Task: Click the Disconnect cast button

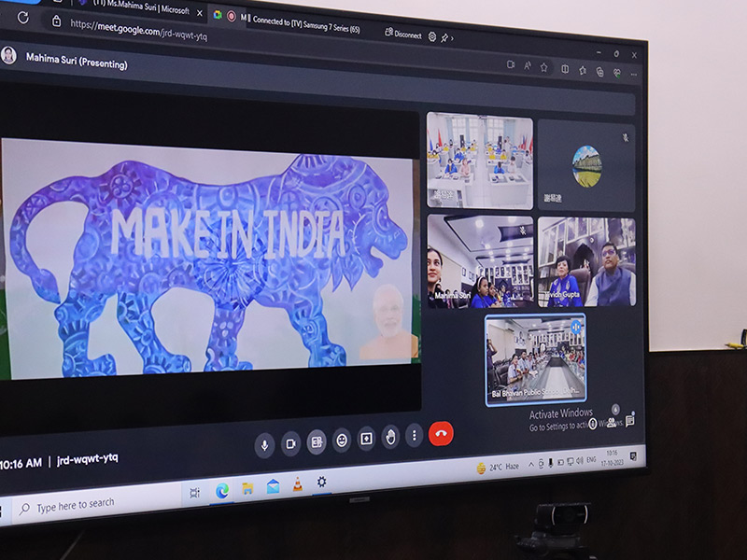Action: [x=403, y=34]
